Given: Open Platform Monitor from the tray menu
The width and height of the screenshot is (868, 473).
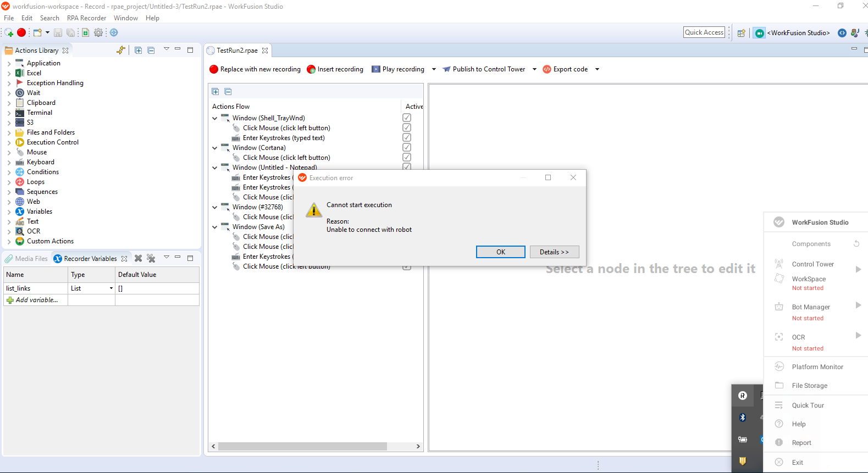Looking at the screenshot, I should pos(817,367).
